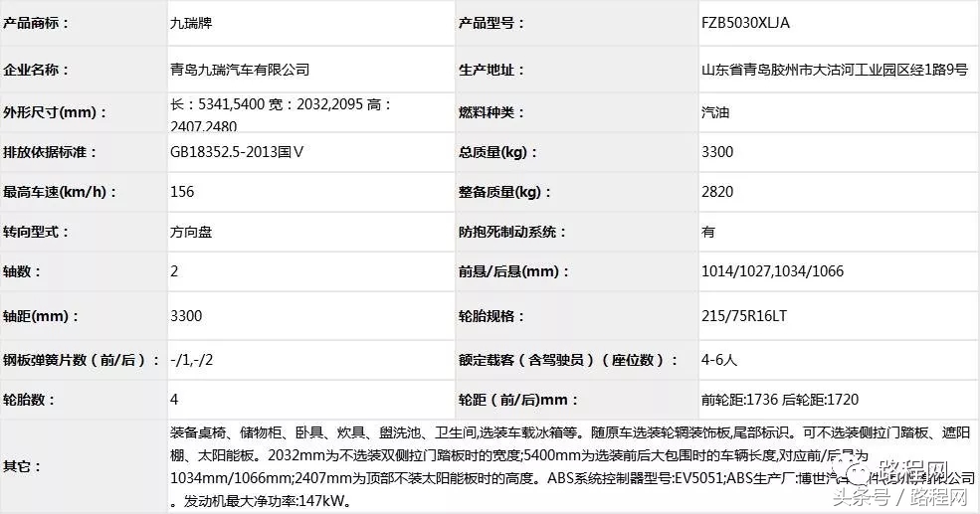Click the 轴数 label
The height and width of the screenshot is (514, 980).
tap(22, 271)
